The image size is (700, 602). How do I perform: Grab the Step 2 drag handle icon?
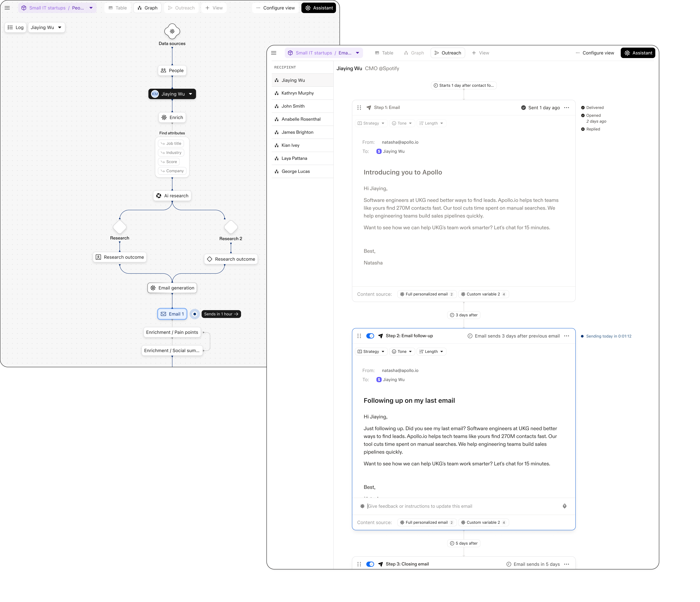[359, 336]
